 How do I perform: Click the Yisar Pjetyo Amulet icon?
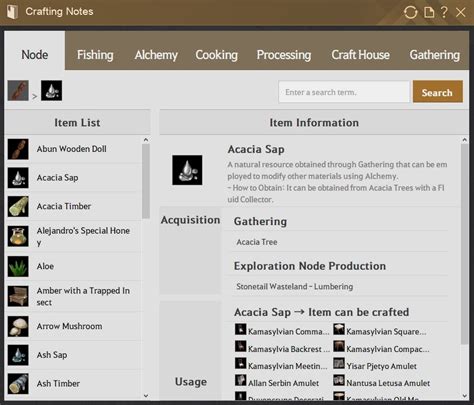(339, 363)
